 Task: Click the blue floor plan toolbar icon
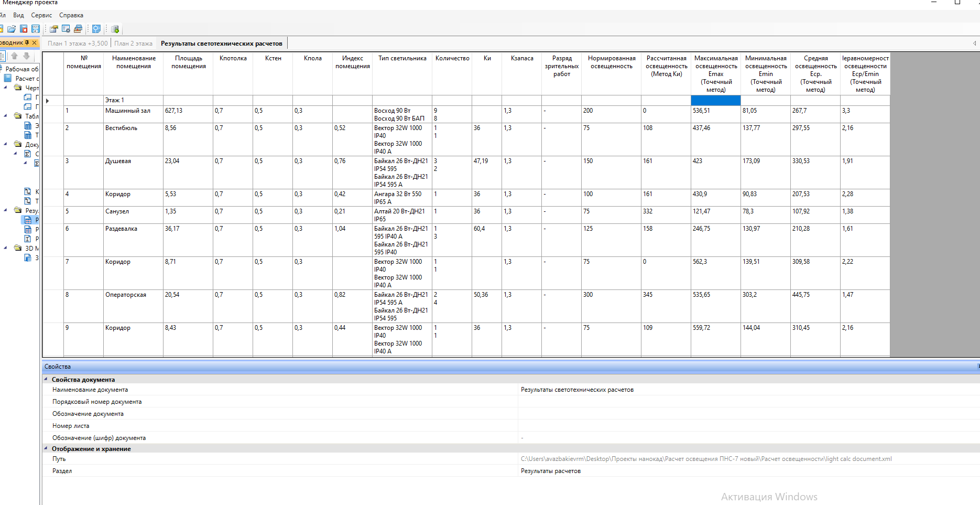coord(96,29)
